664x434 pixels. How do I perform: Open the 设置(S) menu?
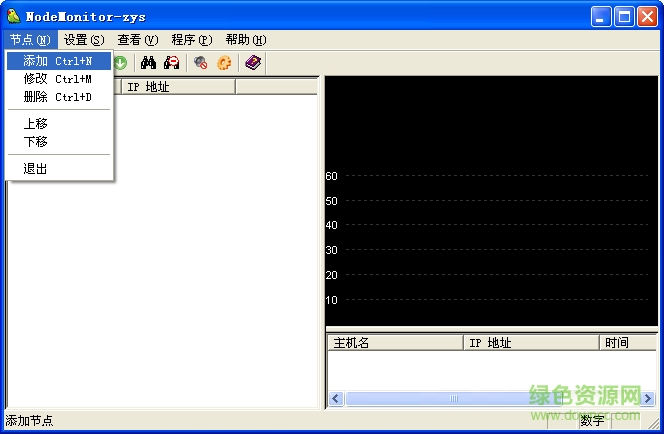click(83, 40)
